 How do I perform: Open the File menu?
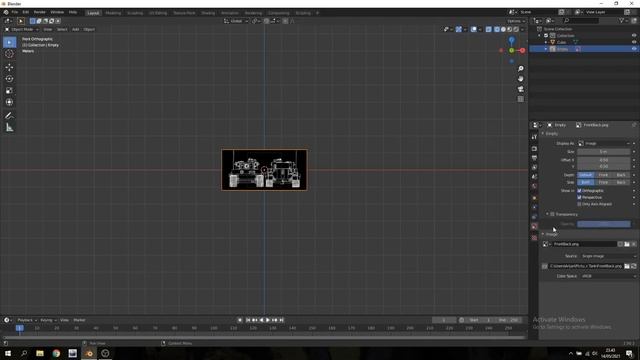coord(15,12)
